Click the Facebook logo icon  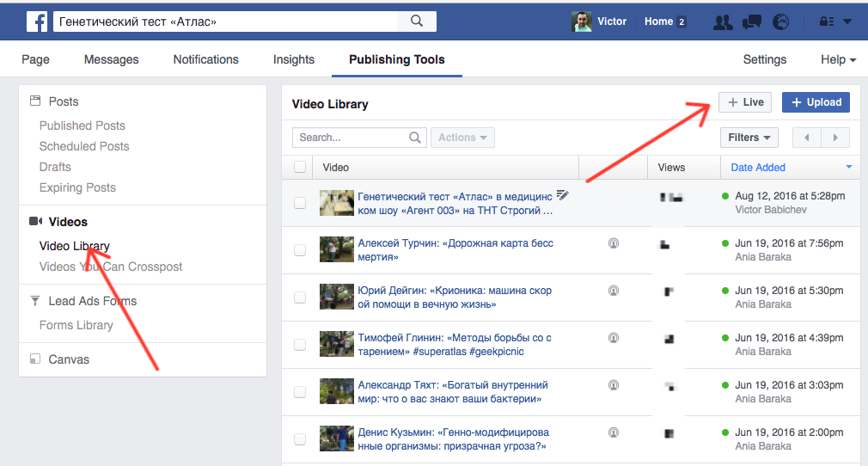(x=37, y=21)
